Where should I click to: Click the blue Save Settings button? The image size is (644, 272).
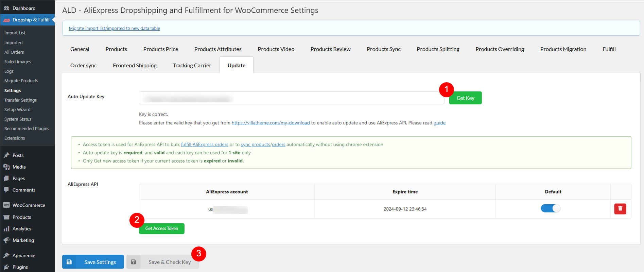pos(93,262)
